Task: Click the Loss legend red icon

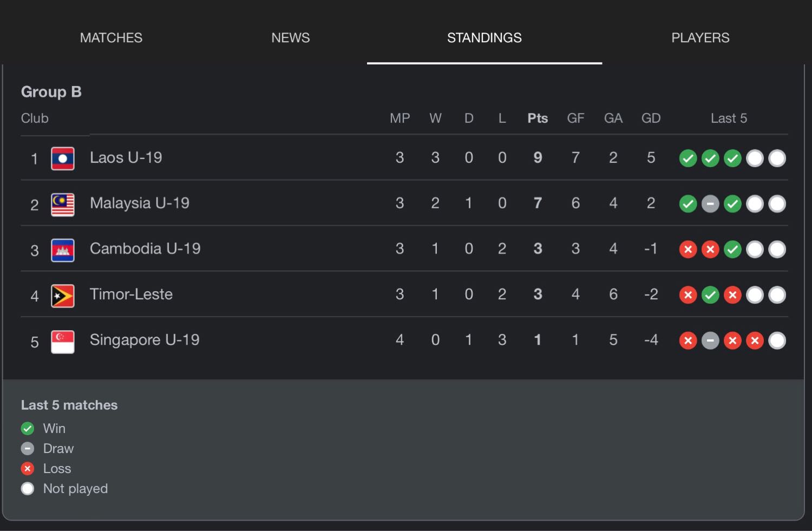Action: [28, 469]
